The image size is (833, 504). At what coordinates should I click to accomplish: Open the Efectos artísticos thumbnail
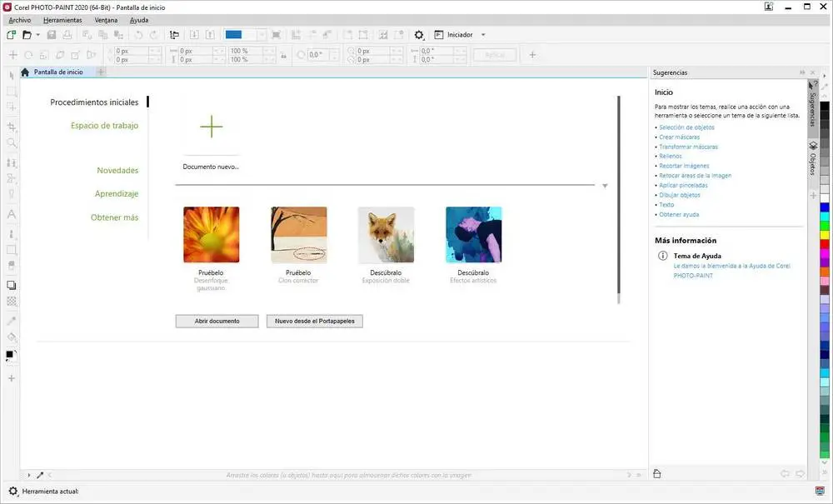(474, 235)
